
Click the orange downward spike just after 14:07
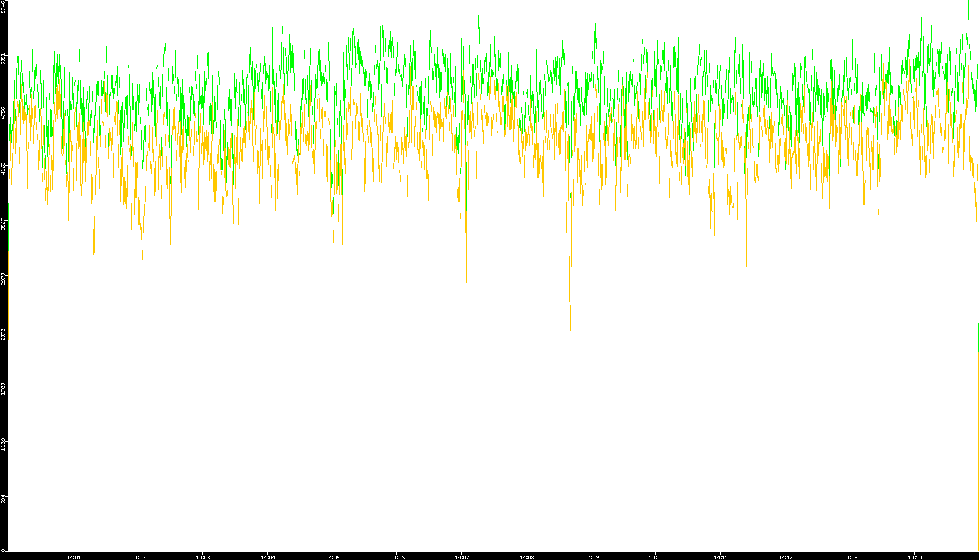pos(466,280)
